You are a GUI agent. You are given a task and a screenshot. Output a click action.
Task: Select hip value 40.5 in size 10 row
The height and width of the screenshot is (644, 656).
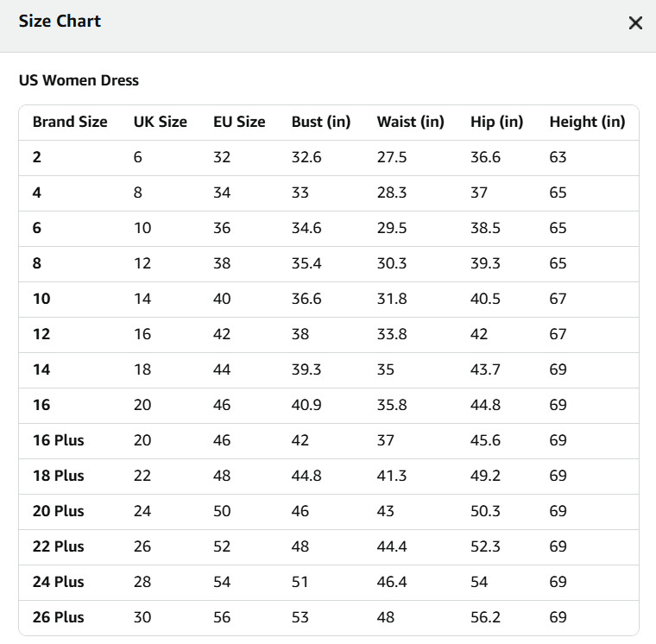point(485,299)
